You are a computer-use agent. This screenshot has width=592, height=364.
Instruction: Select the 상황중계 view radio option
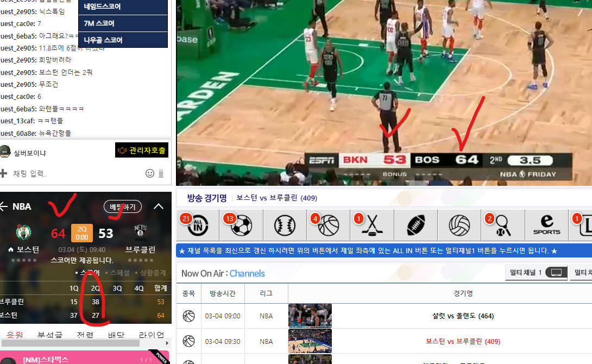pos(150,273)
